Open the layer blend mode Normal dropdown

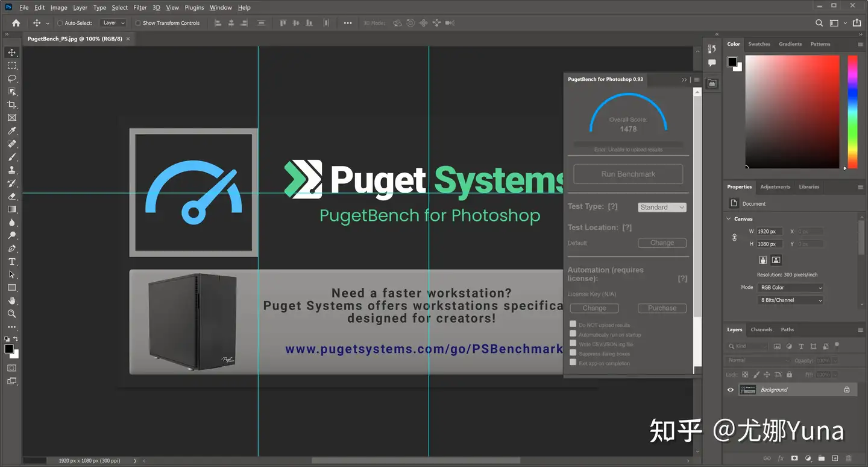click(758, 360)
